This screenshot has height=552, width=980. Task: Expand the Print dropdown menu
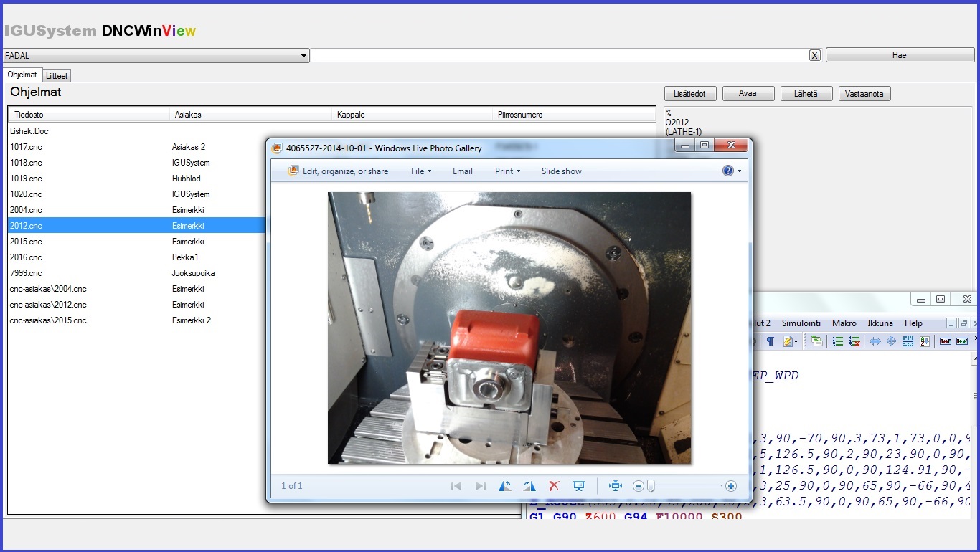507,171
